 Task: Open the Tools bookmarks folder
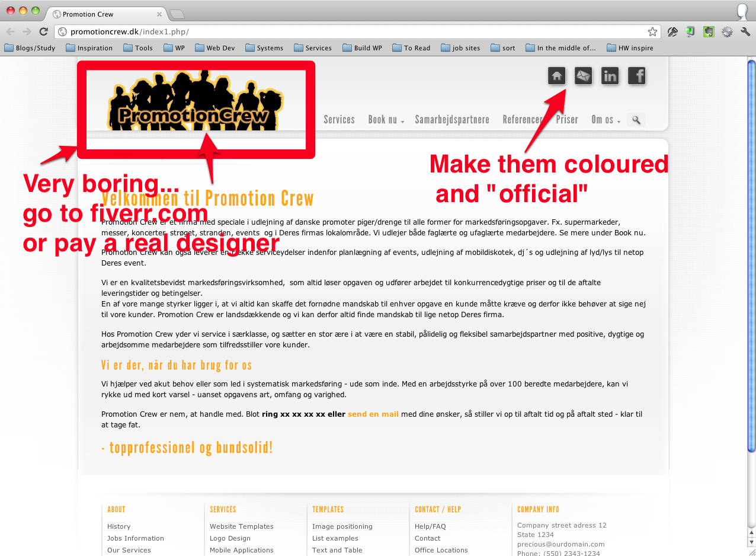(138, 48)
